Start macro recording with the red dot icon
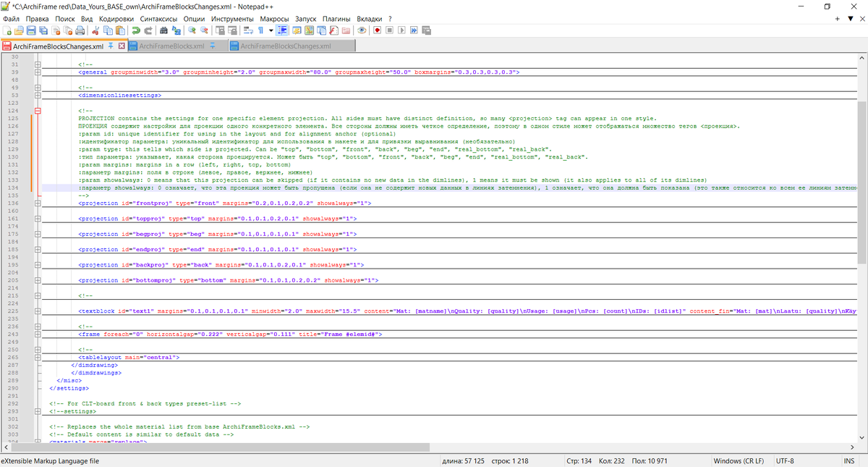The image size is (868, 467). point(378,30)
